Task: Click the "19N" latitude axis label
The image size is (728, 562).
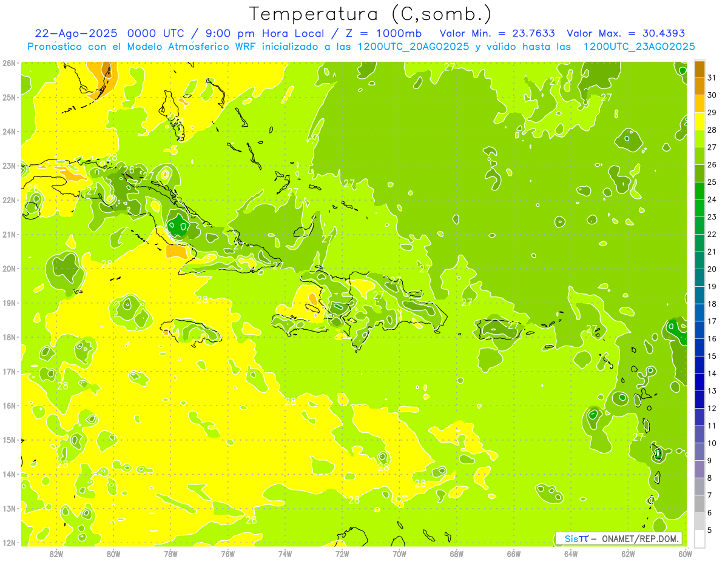Action: click(x=9, y=303)
